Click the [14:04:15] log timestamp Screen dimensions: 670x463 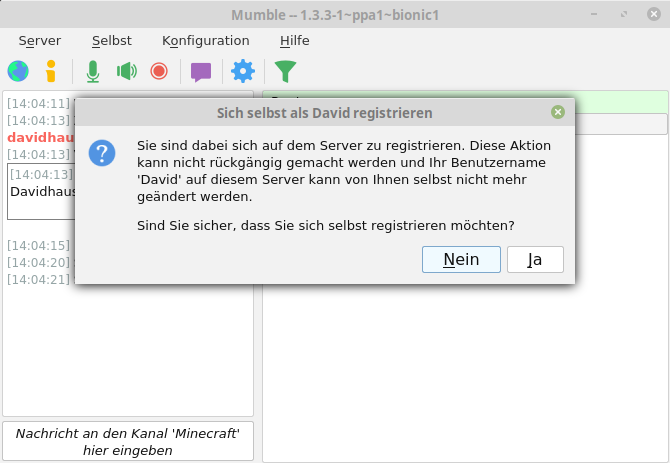38,245
